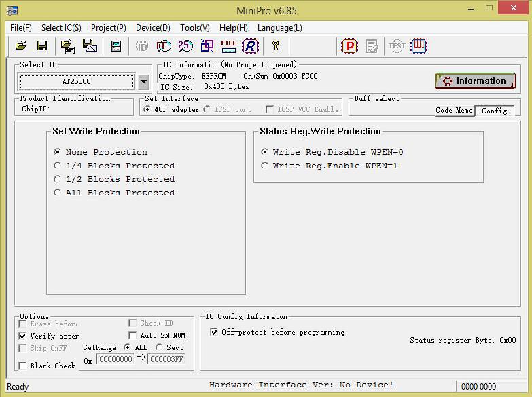Click the save file floppy icon
The height and width of the screenshot is (397, 532).
42,45
